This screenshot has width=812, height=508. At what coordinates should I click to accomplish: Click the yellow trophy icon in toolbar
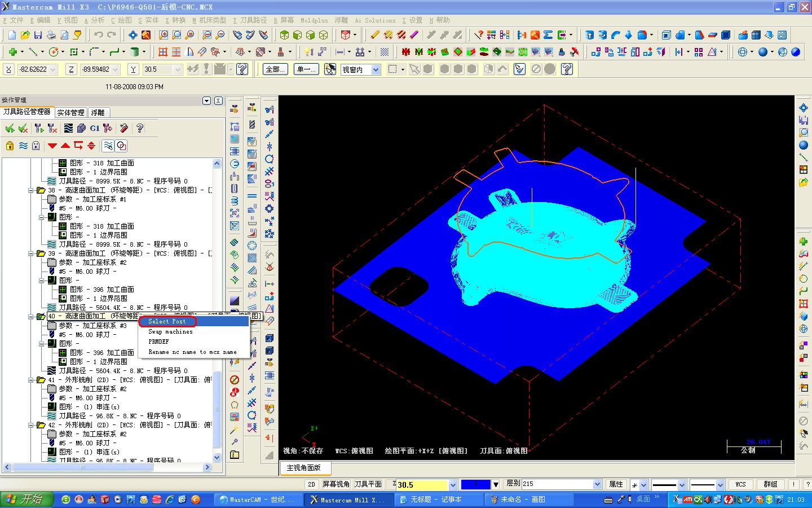coord(77,35)
